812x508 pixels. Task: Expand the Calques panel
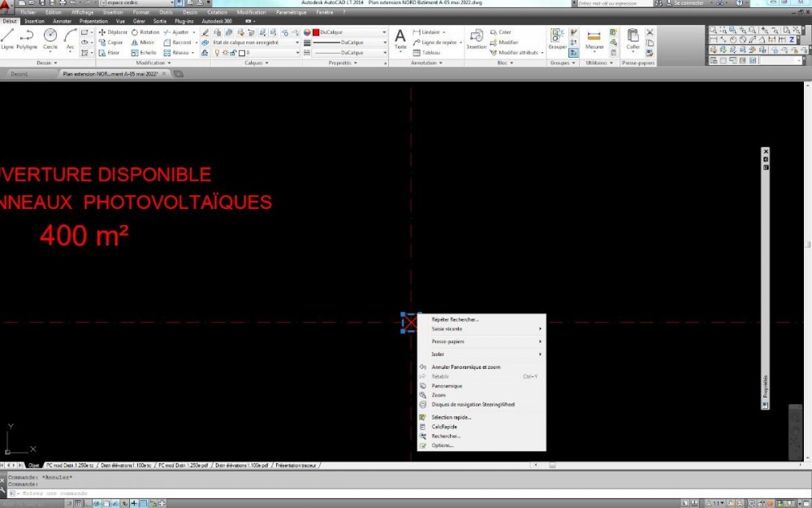pyautogui.click(x=257, y=63)
